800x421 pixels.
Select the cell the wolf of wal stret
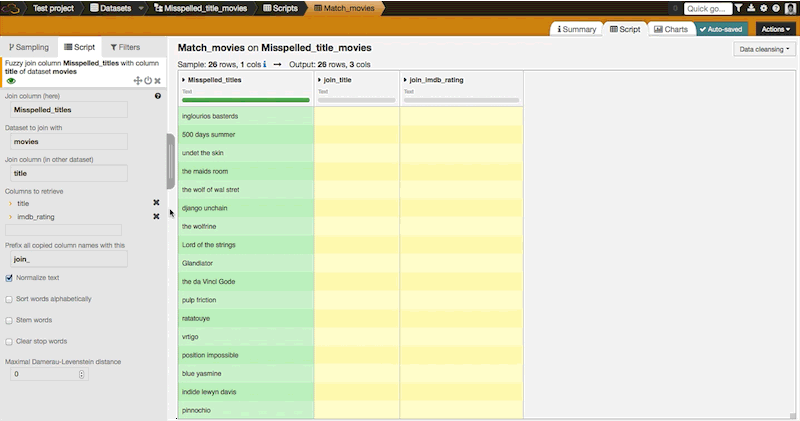(246, 190)
